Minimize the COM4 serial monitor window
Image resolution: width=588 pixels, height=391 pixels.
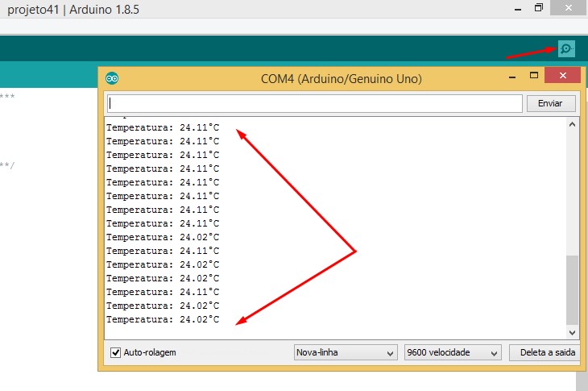coord(511,77)
